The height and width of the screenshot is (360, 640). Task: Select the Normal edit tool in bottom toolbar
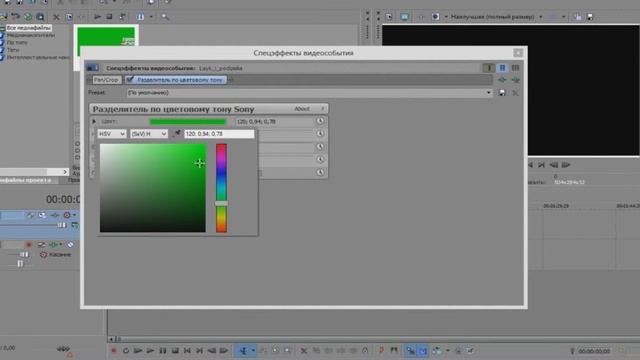tap(243, 351)
